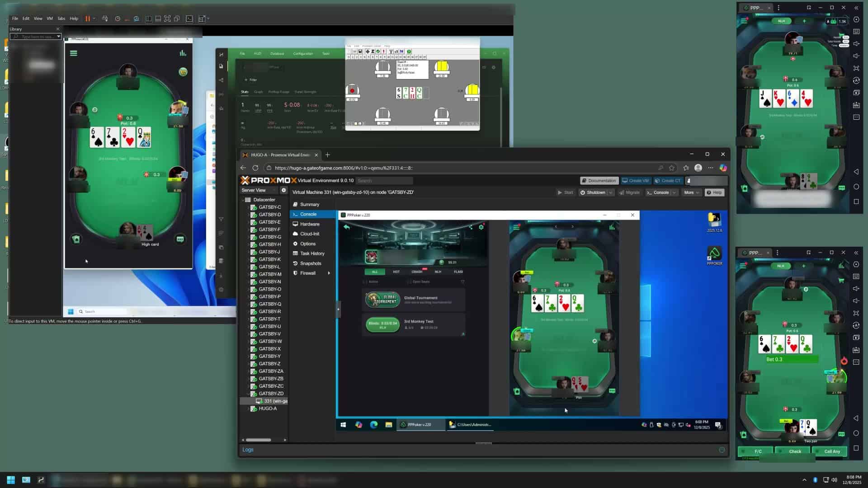Select the HOT tab in PPPoker lobby
The image size is (868, 488).
(396, 272)
